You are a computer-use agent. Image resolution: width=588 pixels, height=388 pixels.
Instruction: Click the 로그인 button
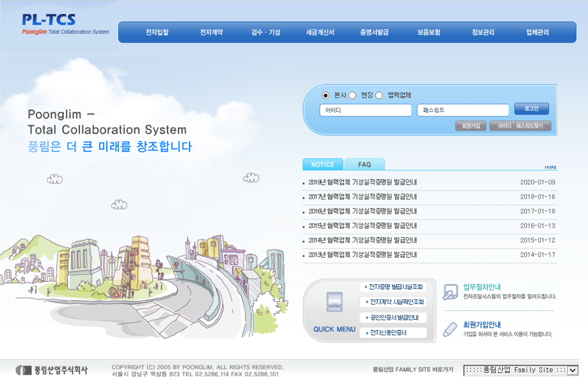(532, 109)
